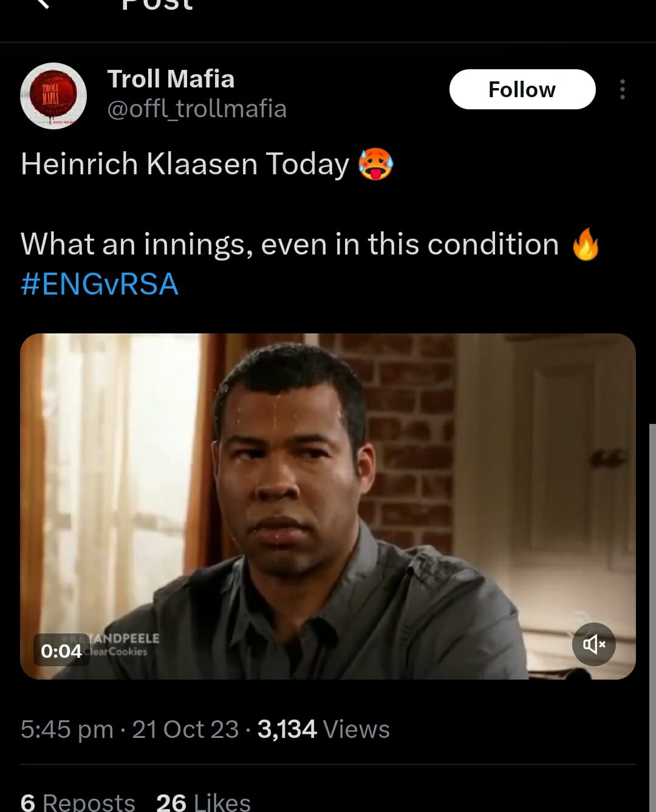
Task: Click the "Heinrich Klaasen Today" text
Action: [x=185, y=164]
